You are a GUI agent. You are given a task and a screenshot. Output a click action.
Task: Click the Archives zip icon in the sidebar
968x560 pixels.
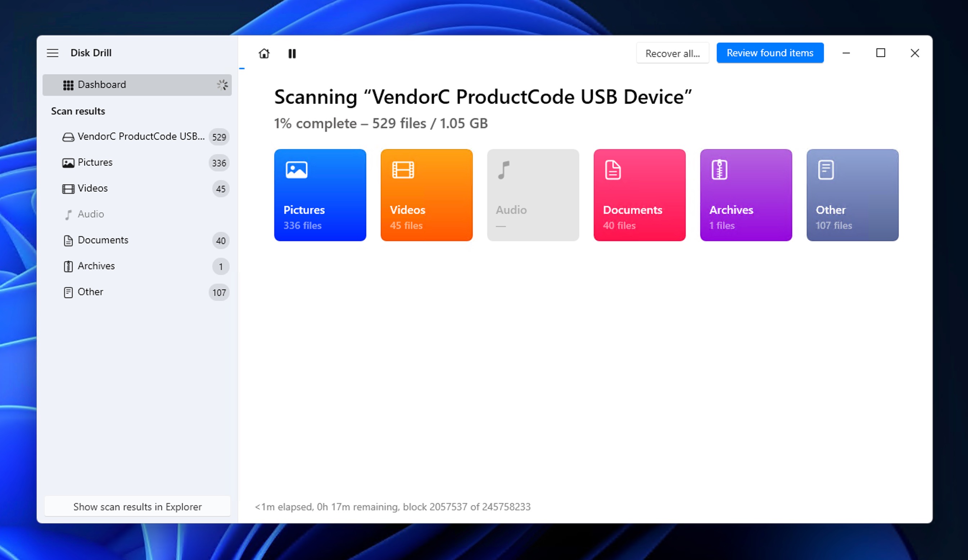(x=68, y=266)
